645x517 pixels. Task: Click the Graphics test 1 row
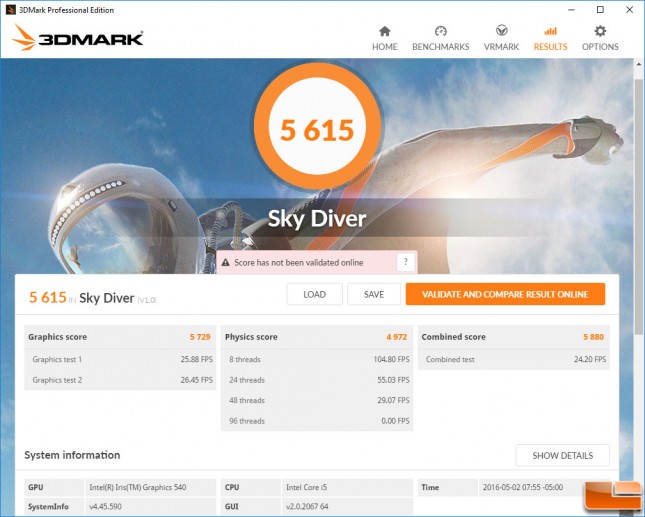click(x=120, y=359)
